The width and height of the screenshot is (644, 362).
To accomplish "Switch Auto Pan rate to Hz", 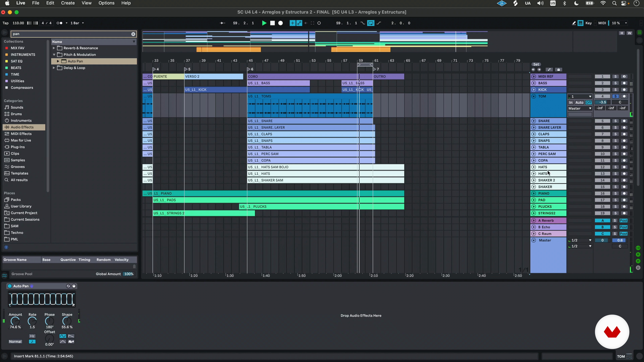I will (x=32, y=336).
